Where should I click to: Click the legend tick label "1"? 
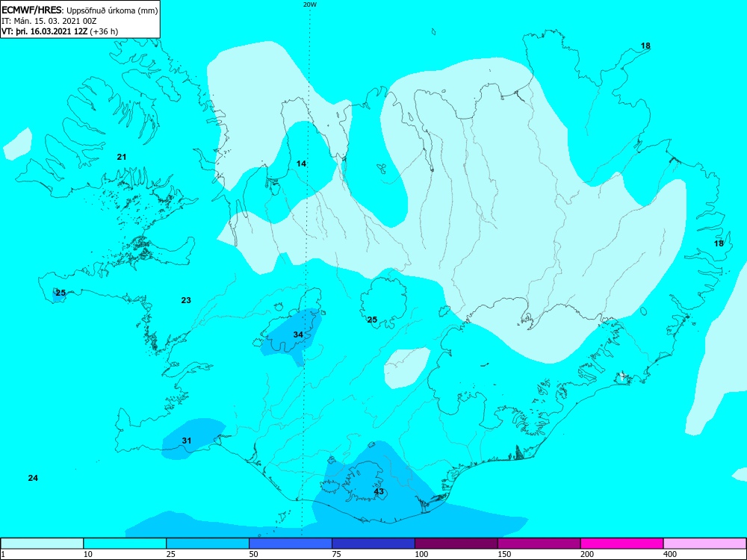pos(3,554)
